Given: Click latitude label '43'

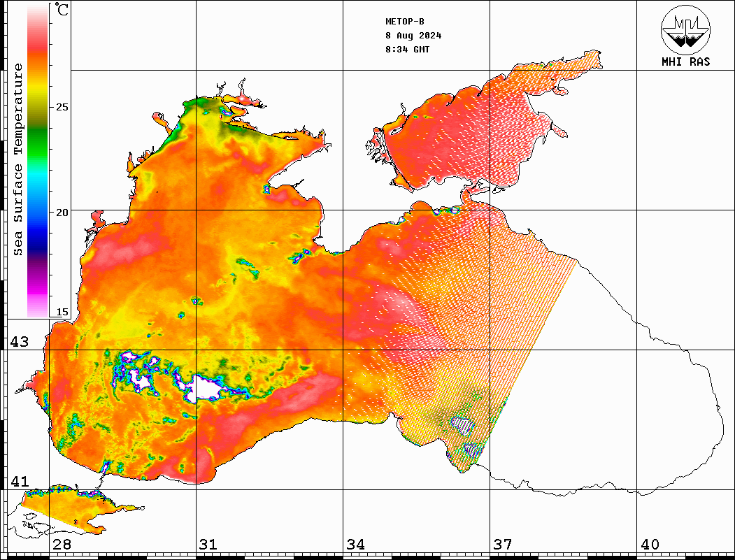Looking at the screenshot, I should tap(20, 342).
